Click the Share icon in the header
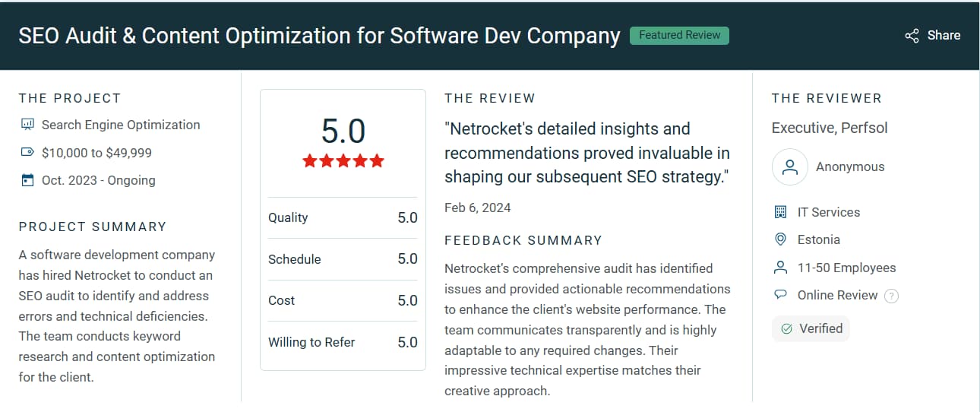Screen dimensions: 980x412 (x=912, y=36)
